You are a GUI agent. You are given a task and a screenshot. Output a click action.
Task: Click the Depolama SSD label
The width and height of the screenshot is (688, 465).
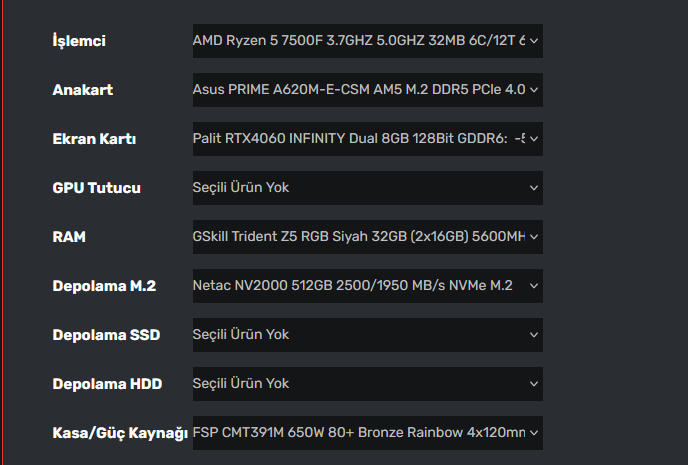click(x=106, y=335)
